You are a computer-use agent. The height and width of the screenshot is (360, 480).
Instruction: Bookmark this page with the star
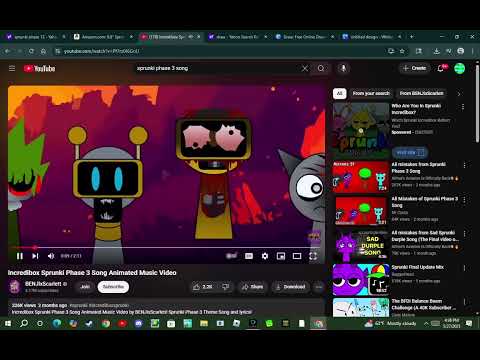(402, 51)
